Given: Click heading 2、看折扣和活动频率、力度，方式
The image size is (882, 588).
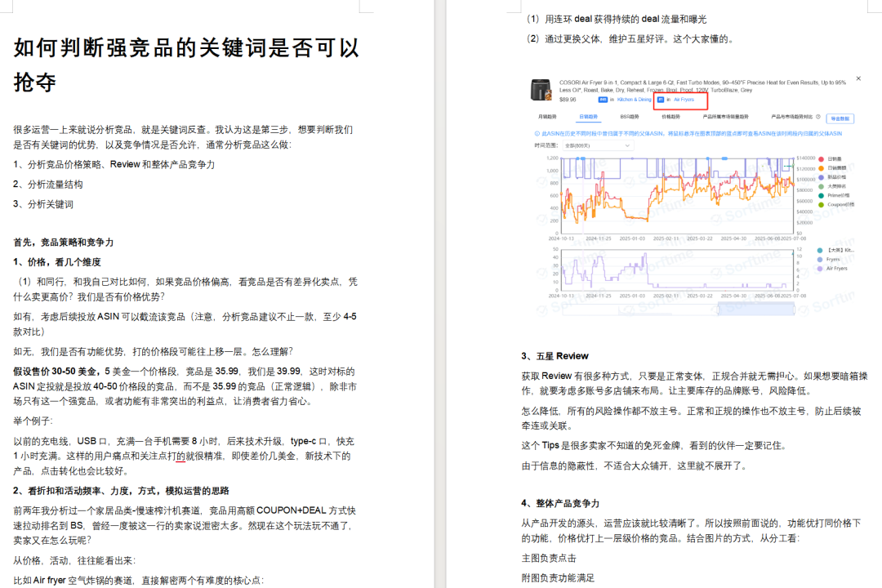Looking at the screenshot, I should (121, 491).
